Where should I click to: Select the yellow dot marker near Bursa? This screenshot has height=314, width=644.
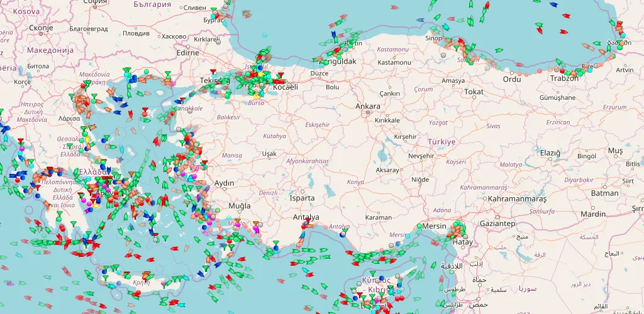tap(257, 96)
